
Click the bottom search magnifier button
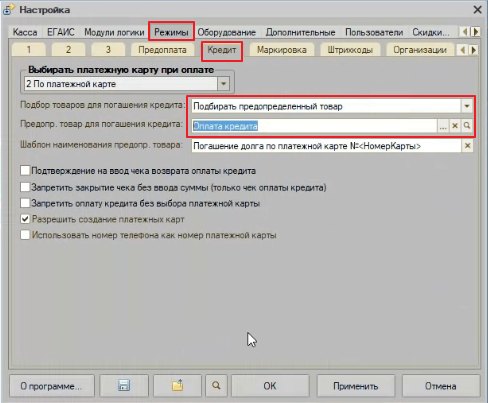(216, 386)
